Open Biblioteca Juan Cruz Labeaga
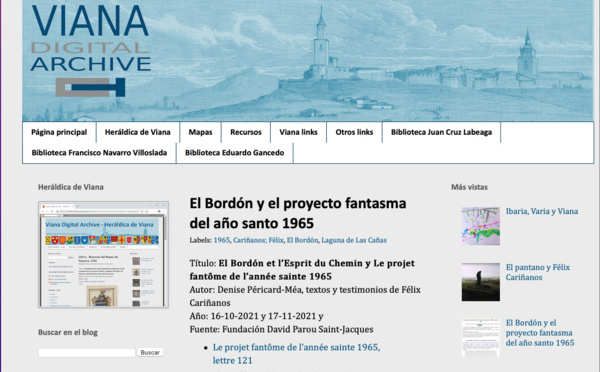 (442, 132)
